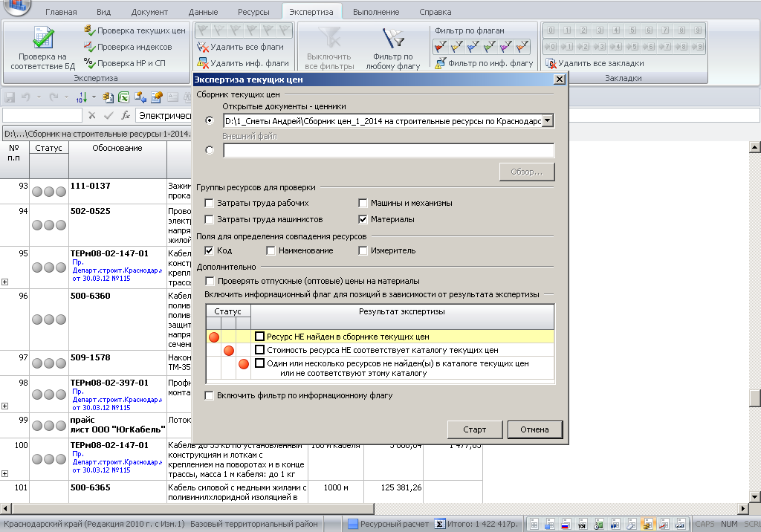Open Документ ribbon tab
The width and height of the screenshot is (761, 532).
(x=149, y=12)
